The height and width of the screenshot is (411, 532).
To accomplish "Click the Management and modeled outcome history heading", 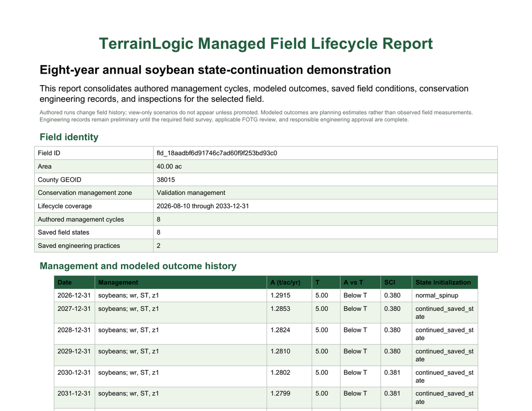I will point(138,266).
